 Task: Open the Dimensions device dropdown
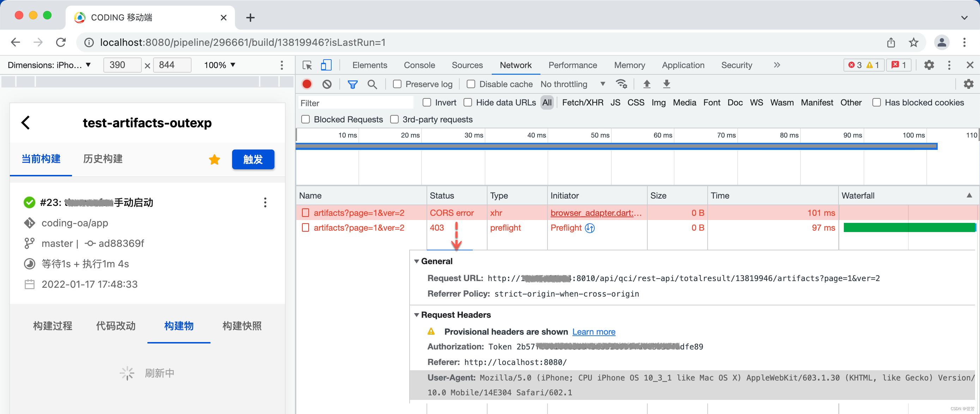pyautogui.click(x=49, y=65)
